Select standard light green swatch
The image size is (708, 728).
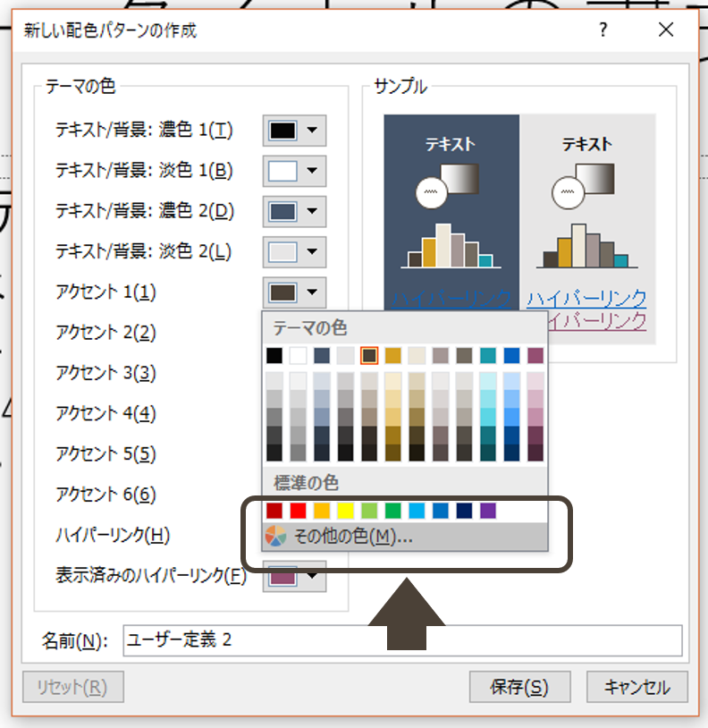pos(369,511)
